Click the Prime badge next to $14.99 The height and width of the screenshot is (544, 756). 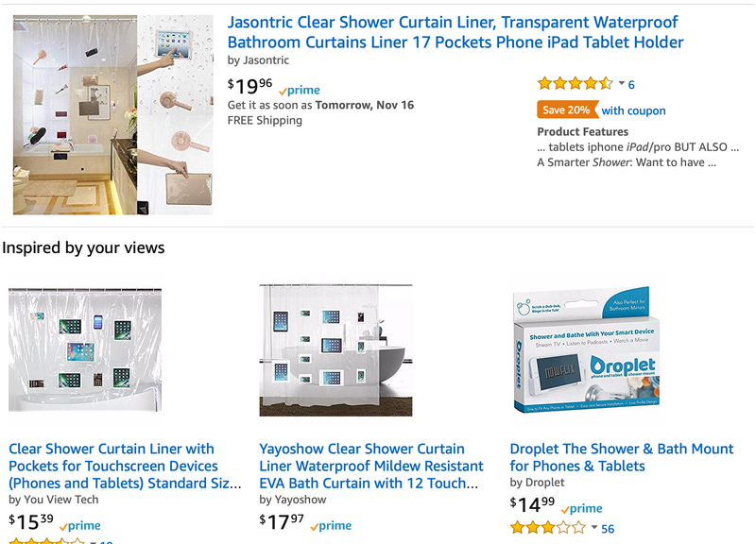pos(581,509)
